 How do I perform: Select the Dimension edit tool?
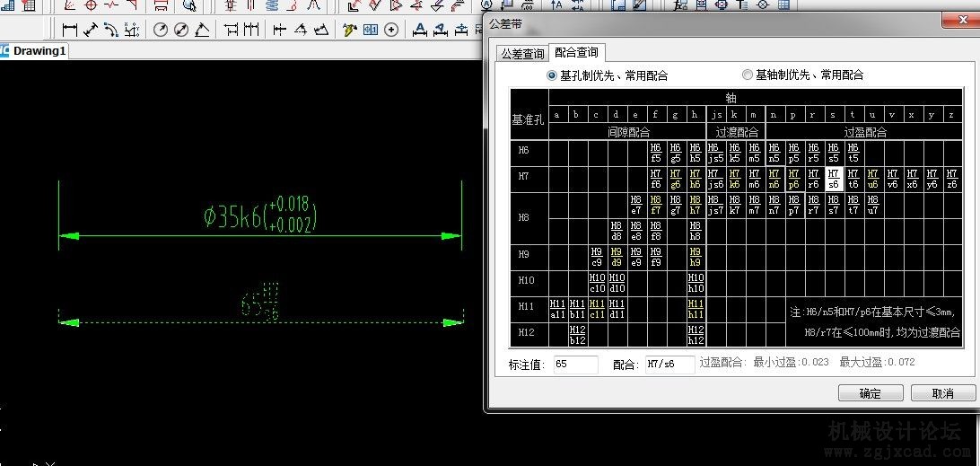420,30
